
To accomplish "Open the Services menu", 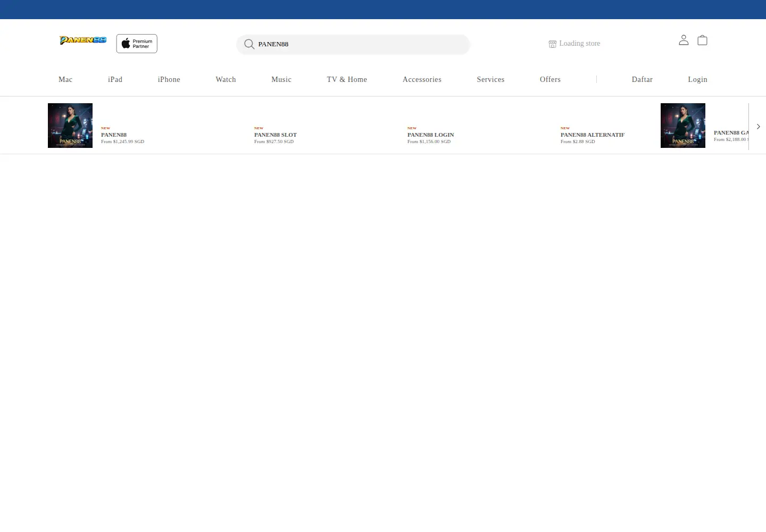I will coord(490,79).
